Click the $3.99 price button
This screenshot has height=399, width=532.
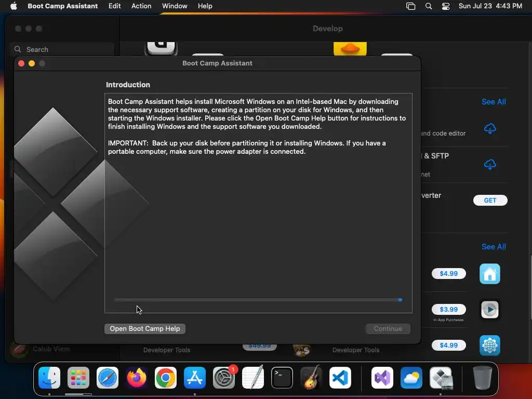click(x=448, y=310)
